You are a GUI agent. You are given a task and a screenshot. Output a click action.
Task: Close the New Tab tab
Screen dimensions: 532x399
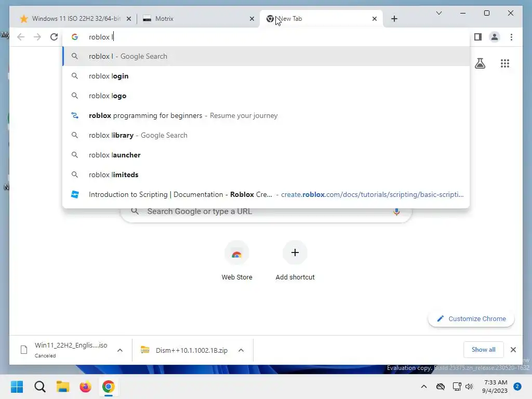pyautogui.click(x=374, y=19)
